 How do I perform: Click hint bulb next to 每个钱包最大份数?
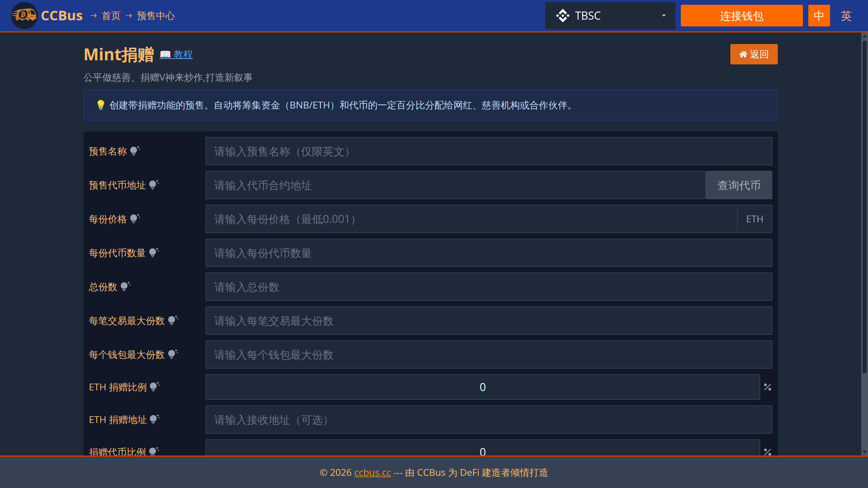(x=173, y=354)
